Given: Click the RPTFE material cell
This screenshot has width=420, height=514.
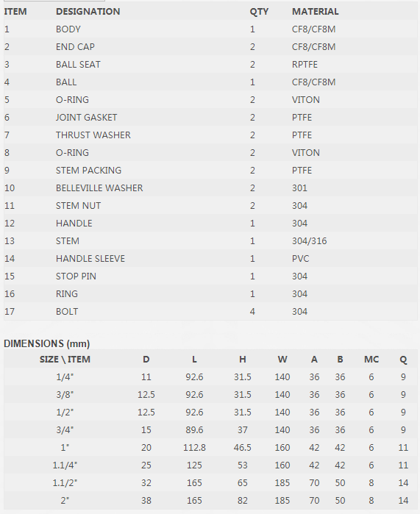Looking at the screenshot, I should tap(305, 64).
